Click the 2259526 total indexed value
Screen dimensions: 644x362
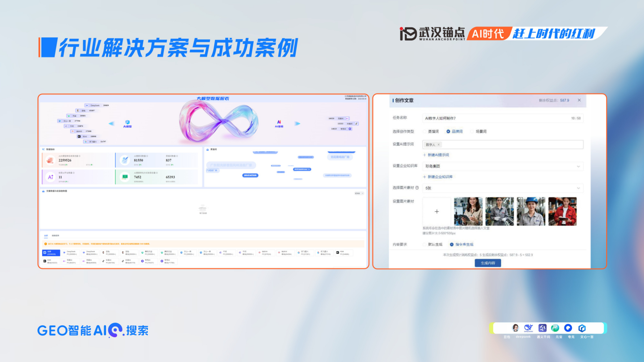pyautogui.click(x=65, y=160)
